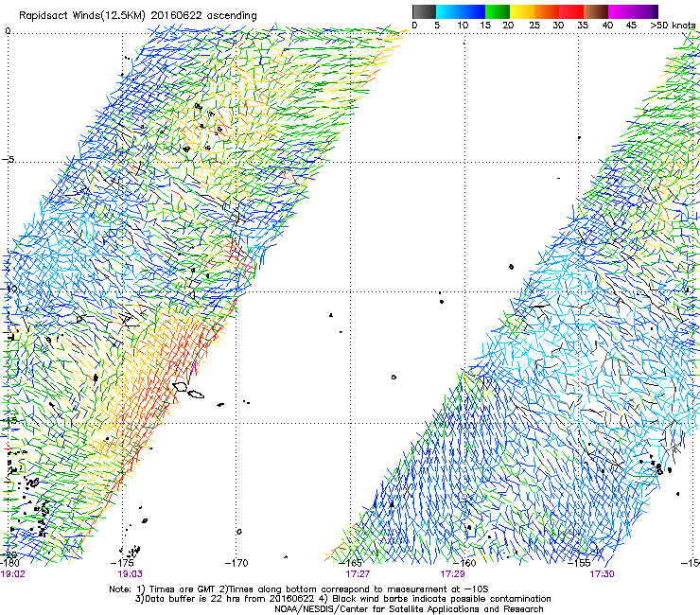Click the '-5' latitude axis label
700x615 pixels.
(9, 160)
